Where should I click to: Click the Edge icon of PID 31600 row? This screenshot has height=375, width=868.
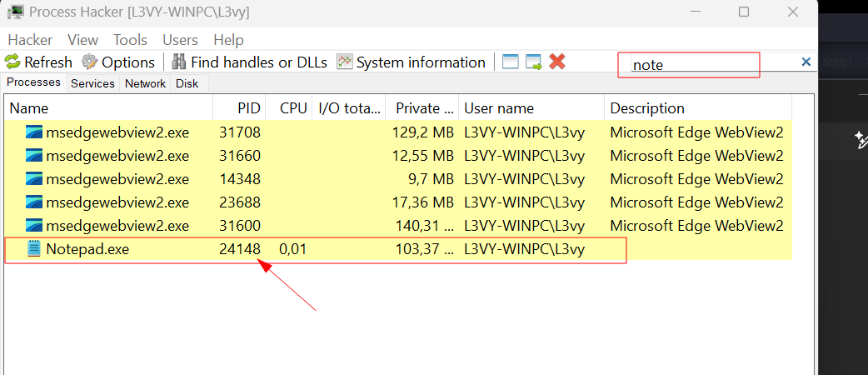pos(34,226)
